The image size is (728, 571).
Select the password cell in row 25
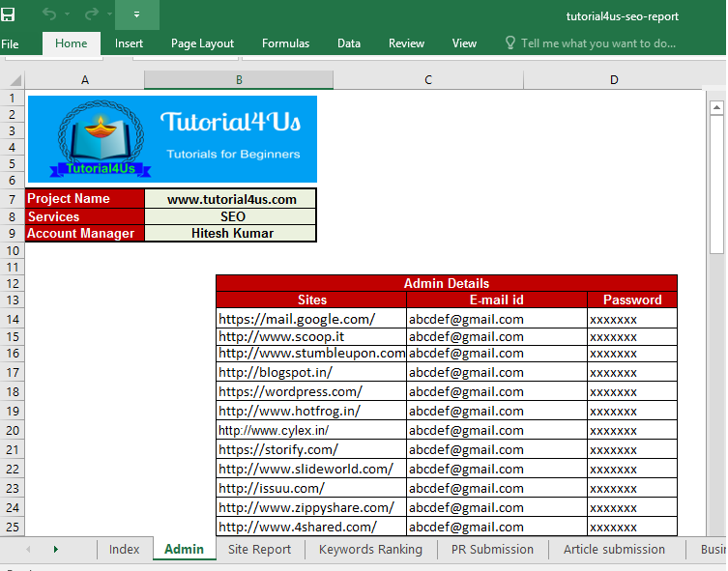pos(632,527)
